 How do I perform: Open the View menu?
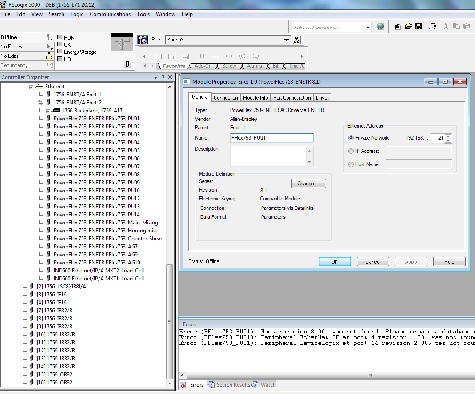tap(37, 14)
